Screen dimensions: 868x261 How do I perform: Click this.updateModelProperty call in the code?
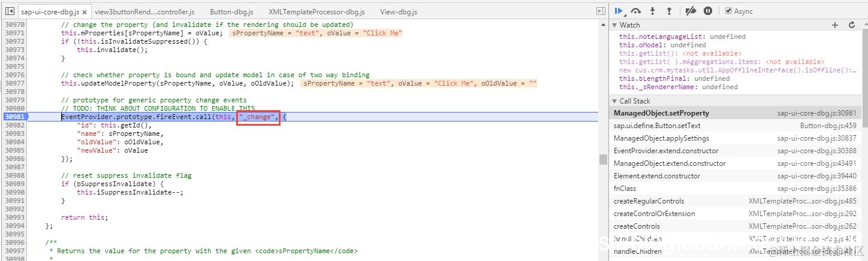tap(177, 83)
